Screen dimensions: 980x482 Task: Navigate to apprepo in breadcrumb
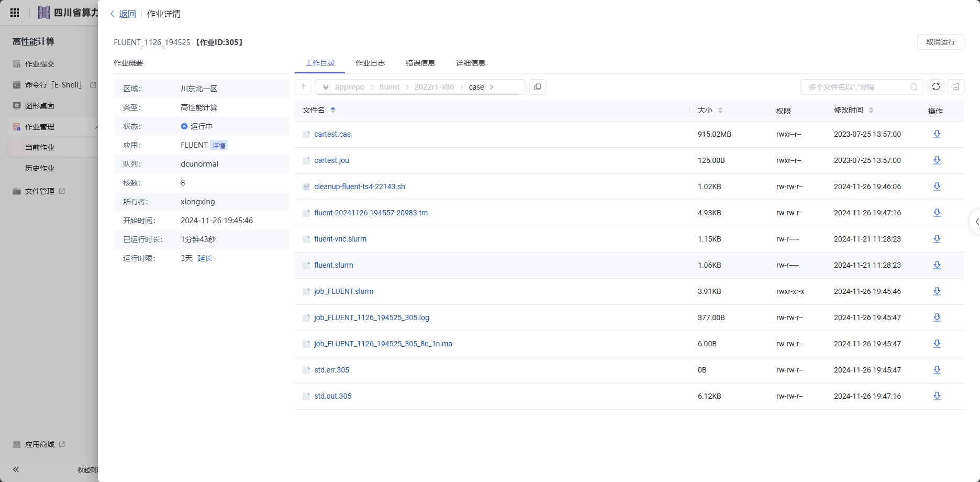[x=350, y=87]
